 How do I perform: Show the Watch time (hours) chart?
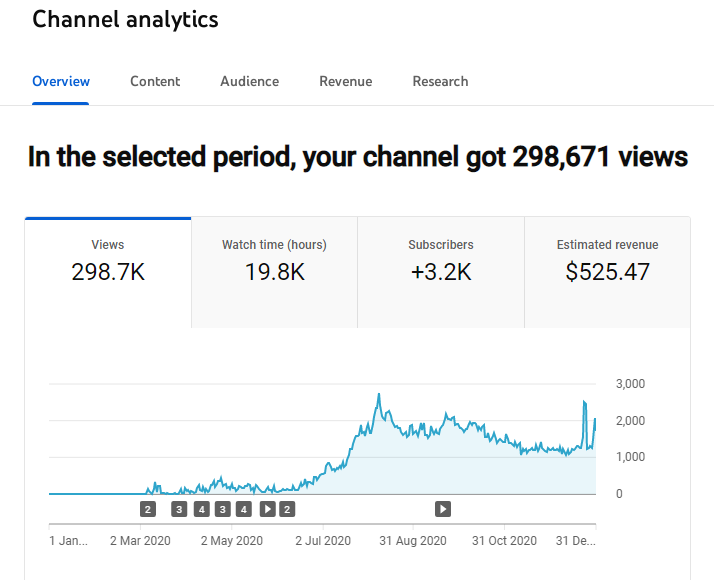(274, 260)
